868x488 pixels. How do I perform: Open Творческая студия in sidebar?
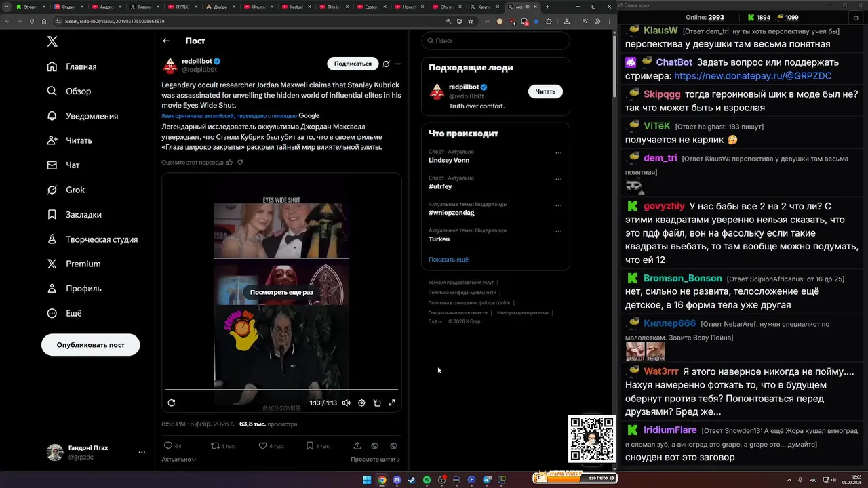[x=92, y=239]
